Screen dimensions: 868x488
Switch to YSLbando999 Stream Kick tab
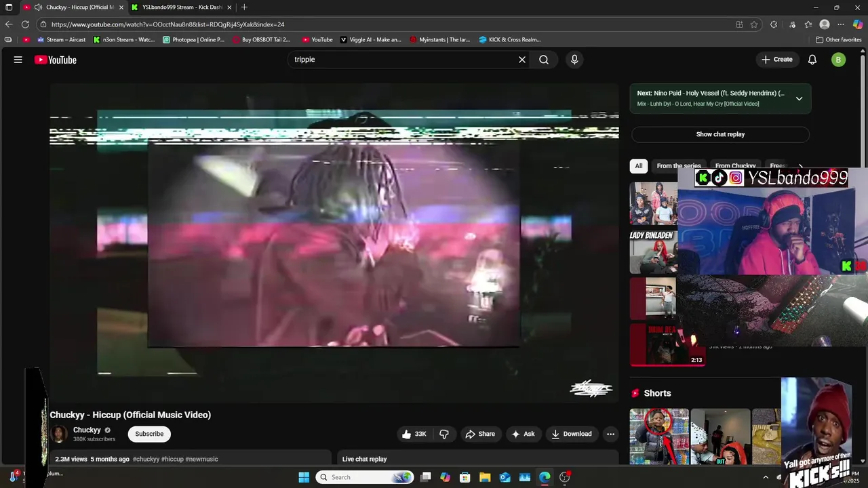coord(182,7)
